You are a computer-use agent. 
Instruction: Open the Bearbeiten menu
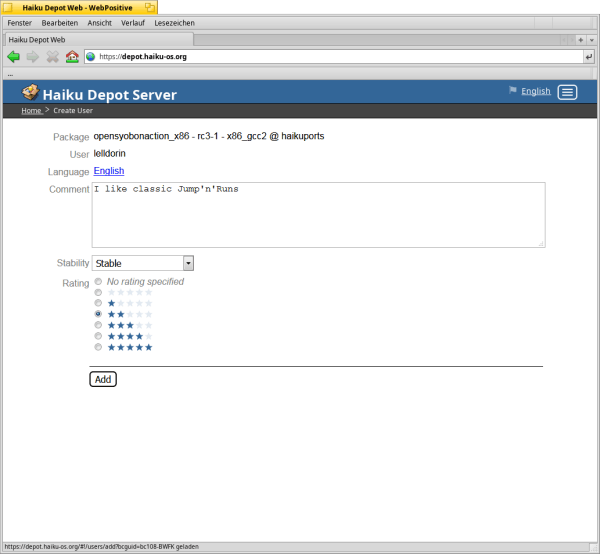tap(59, 22)
